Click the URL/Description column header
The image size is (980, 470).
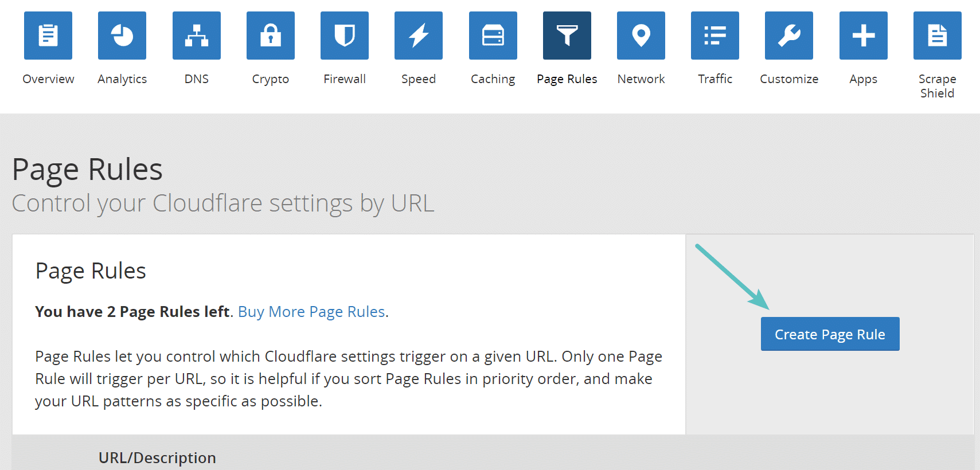point(157,457)
